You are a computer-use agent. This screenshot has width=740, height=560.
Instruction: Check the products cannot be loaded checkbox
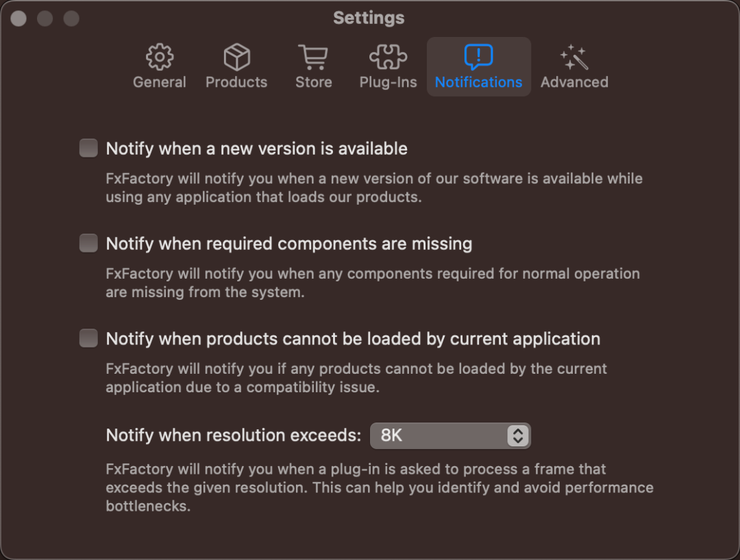coord(88,338)
